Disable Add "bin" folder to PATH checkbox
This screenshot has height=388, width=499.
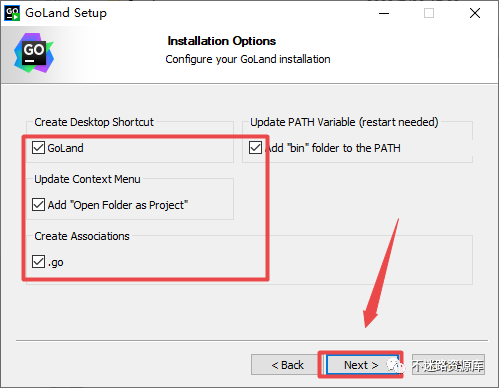pos(255,148)
